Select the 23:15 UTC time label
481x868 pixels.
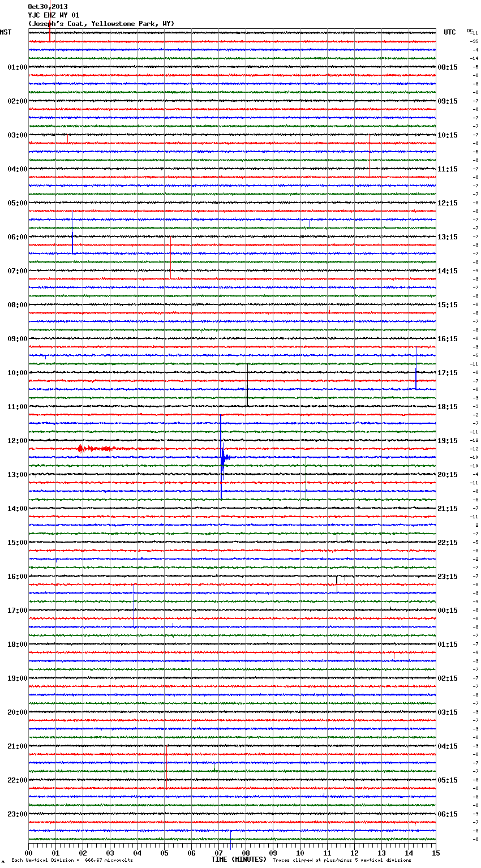[448, 577]
